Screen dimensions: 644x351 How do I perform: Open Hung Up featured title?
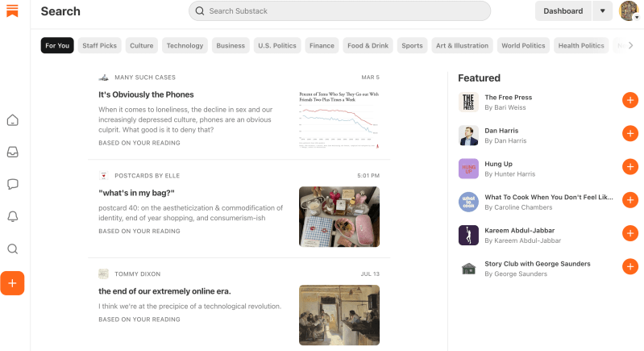[x=499, y=164]
